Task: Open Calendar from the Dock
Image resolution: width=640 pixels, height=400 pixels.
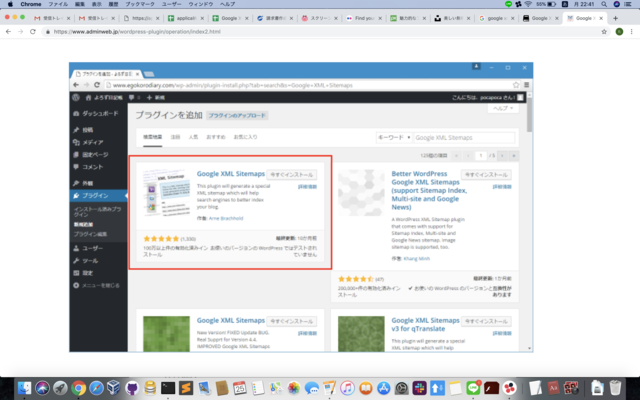Action: point(240,388)
